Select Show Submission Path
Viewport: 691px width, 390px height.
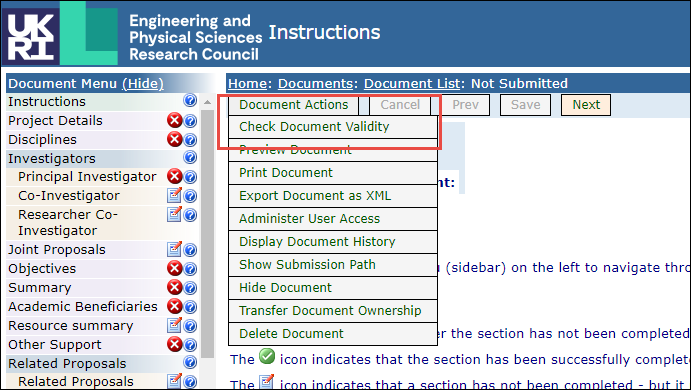pos(333,264)
